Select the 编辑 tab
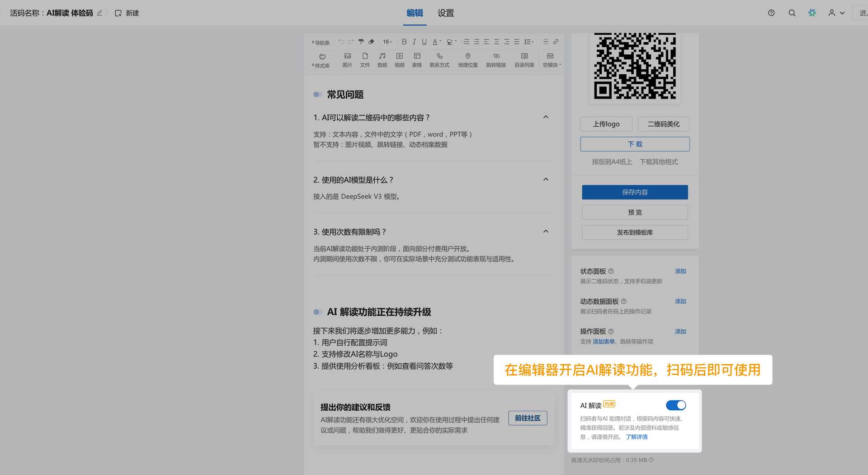 pos(414,13)
